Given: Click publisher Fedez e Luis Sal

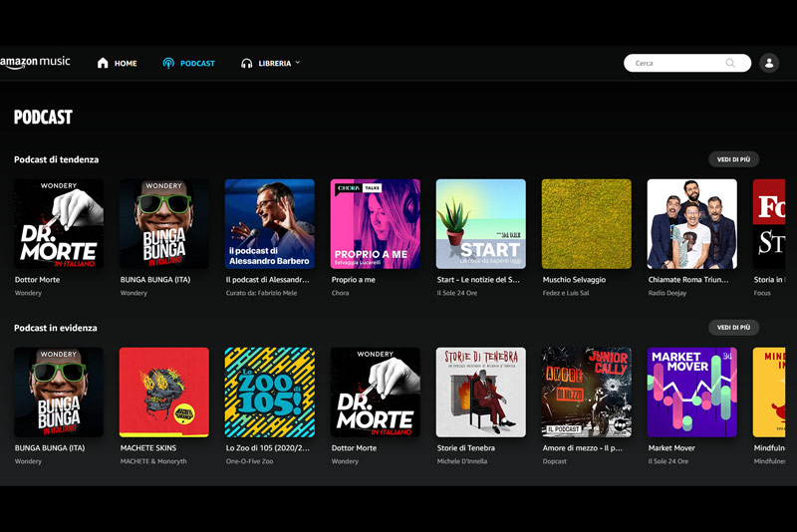Looking at the screenshot, I should (x=566, y=293).
